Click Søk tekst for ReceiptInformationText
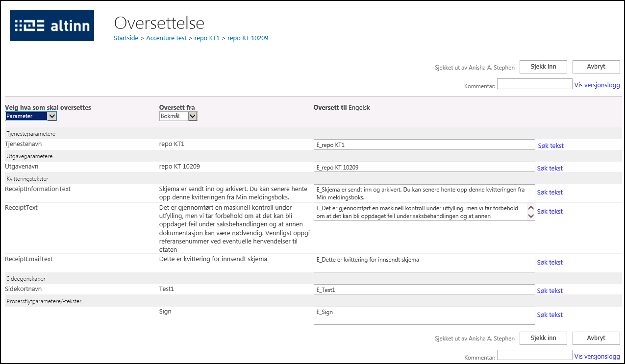The image size is (625, 364). click(x=550, y=192)
